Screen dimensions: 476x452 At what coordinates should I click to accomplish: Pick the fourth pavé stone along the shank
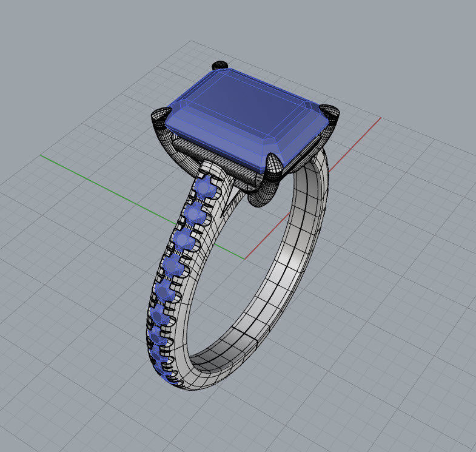[173, 266]
